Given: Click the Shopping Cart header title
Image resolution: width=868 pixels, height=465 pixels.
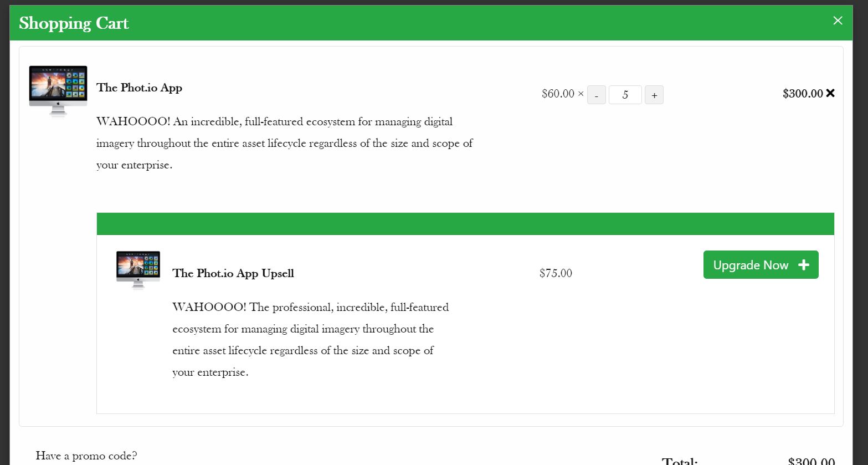Looking at the screenshot, I should (x=74, y=23).
